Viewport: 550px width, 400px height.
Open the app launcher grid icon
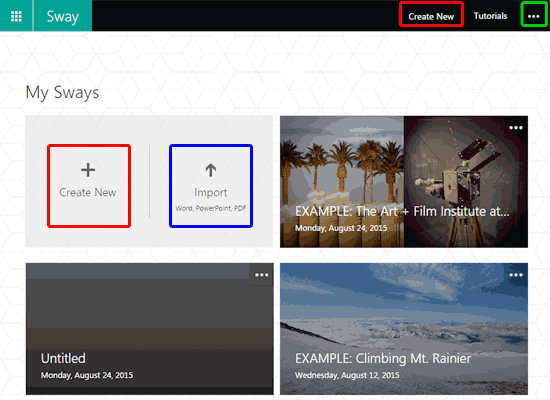click(x=16, y=16)
